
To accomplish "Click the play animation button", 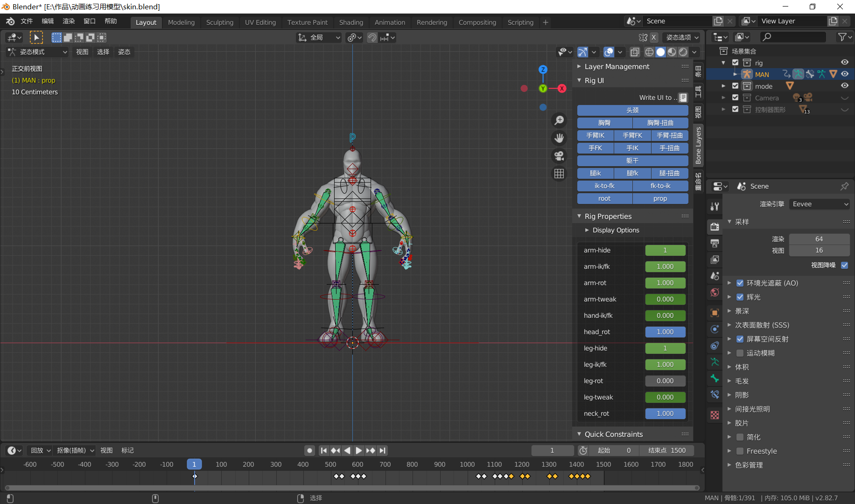I will 358,450.
